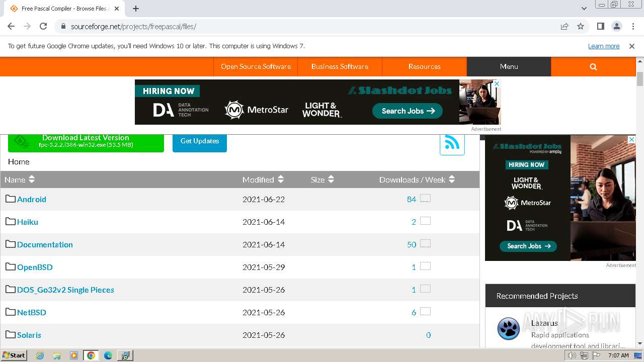
Task: Sort files by Size column arrows
Action: click(x=331, y=179)
